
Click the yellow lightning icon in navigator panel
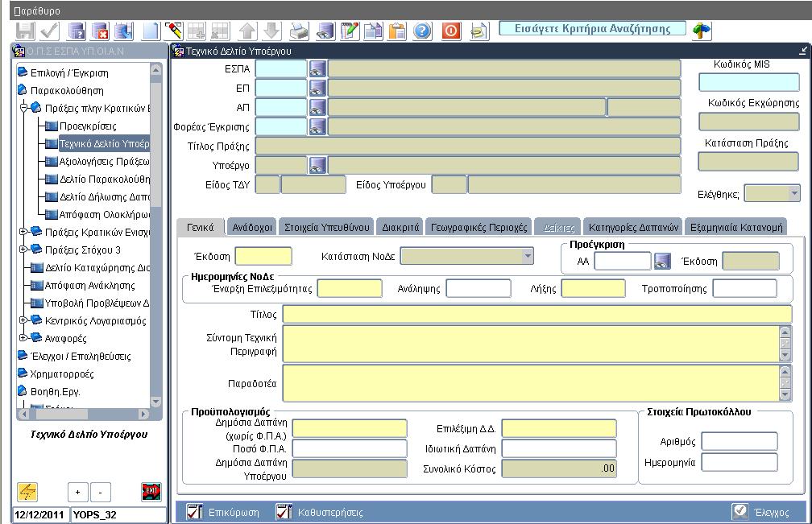click(27, 492)
